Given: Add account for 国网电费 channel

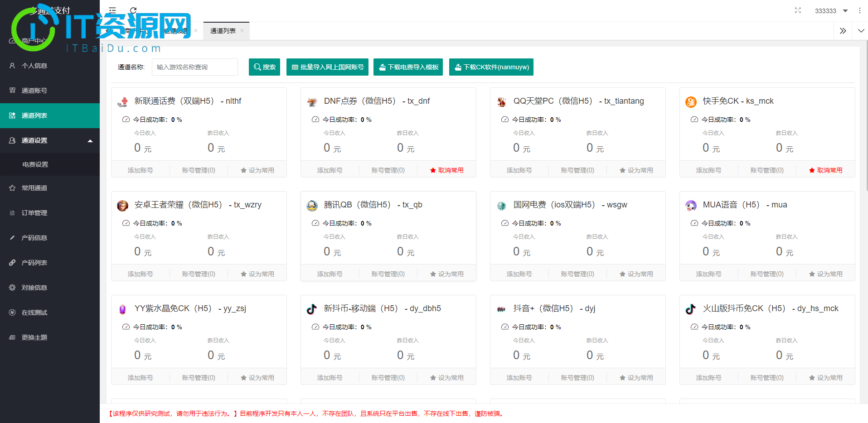Looking at the screenshot, I should pyautogui.click(x=519, y=274).
